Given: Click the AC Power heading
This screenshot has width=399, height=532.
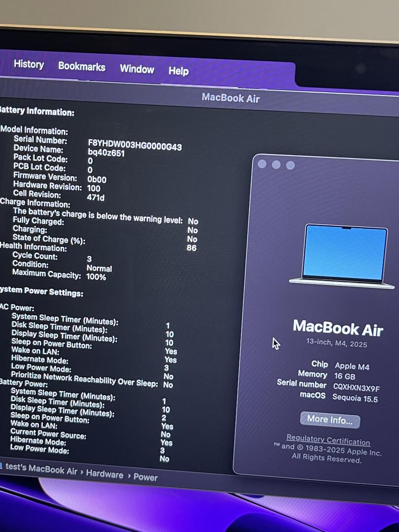Looking at the screenshot, I should point(17,307).
